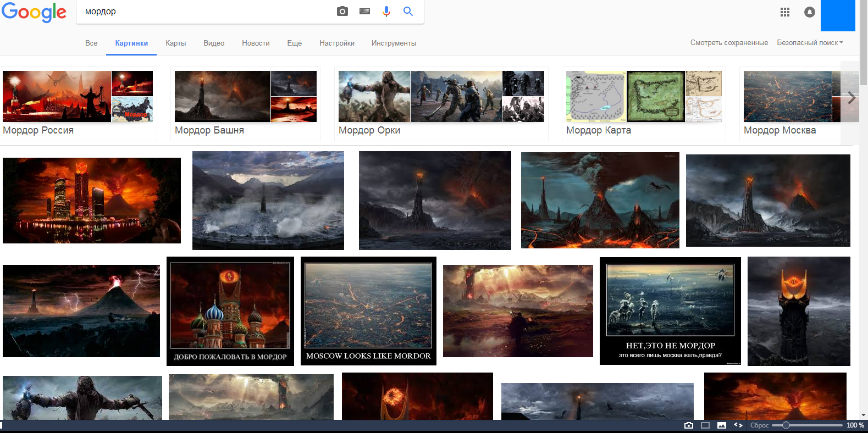Open foggy grey valley Mordor image

point(268,201)
